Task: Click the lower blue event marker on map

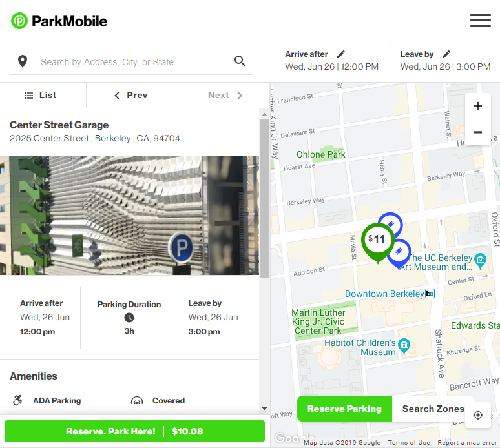Action: tap(399, 252)
